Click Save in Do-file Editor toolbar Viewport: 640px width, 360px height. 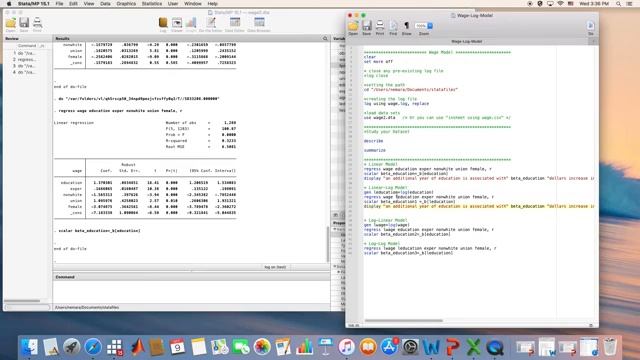pyautogui.click(x=367, y=28)
